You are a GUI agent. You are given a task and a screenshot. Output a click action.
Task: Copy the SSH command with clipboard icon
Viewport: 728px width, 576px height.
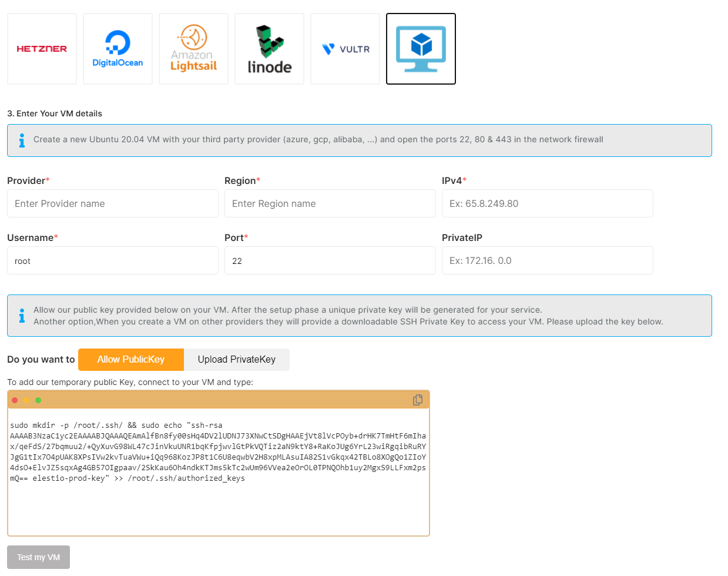tap(418, 400)
